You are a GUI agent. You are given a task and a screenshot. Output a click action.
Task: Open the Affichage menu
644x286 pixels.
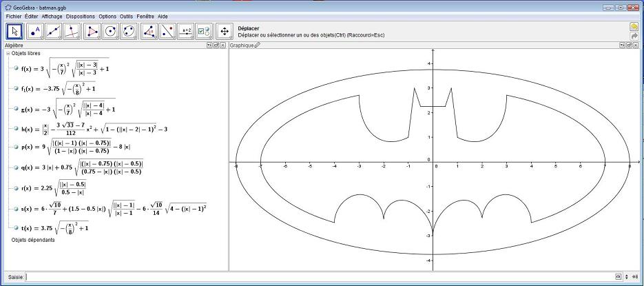[x=51, y=15]
